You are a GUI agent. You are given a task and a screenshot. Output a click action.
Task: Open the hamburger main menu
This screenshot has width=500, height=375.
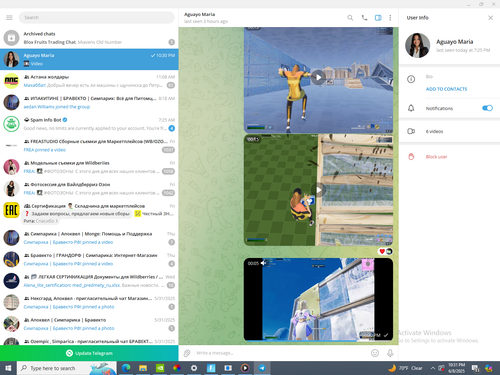coord(9,17)
